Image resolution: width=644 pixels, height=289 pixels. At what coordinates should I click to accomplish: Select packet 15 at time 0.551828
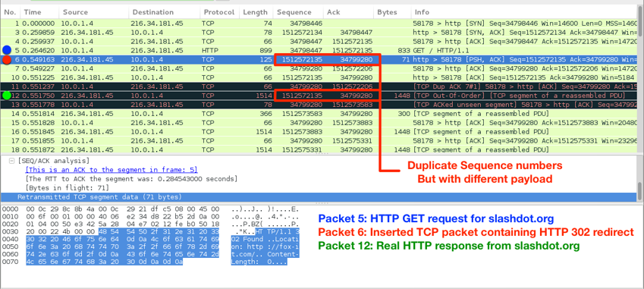click(x=319, y=123)
